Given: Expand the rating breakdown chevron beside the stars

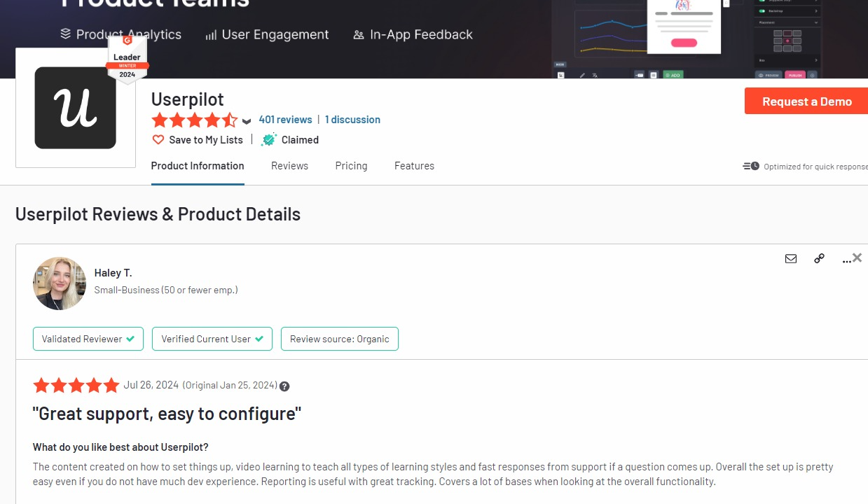Looking at the screenshot, I should [x=247, y=121].
